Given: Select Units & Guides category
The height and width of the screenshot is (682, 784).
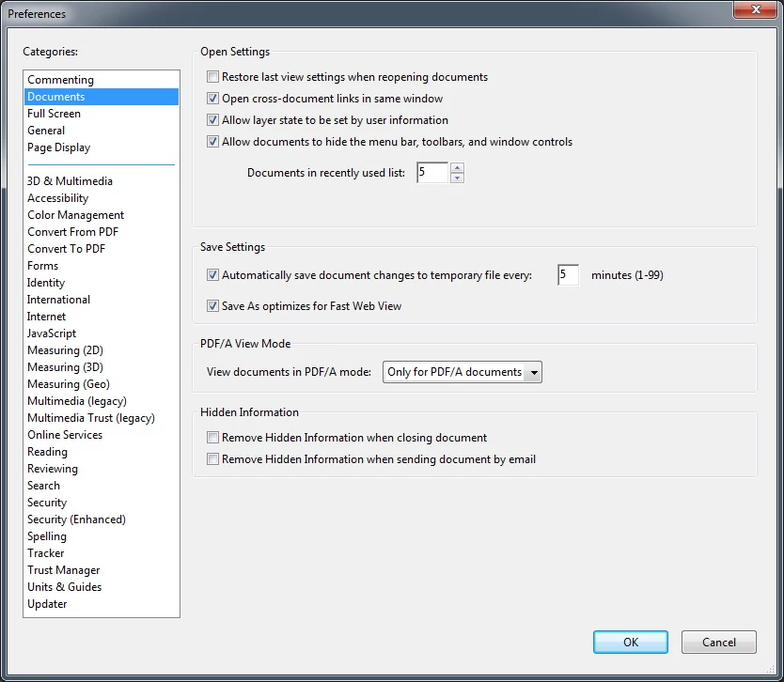Looking at the screenshot, I should [102, 587].
